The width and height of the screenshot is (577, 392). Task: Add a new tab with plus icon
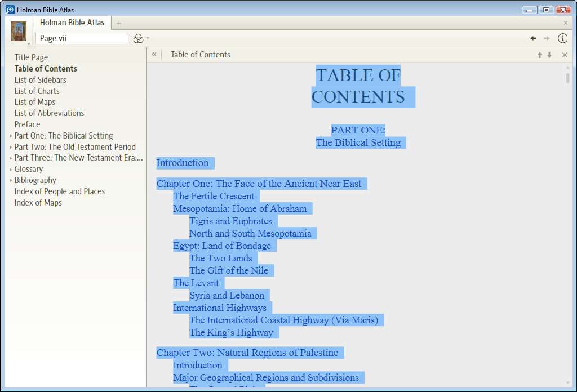(118, 23)
